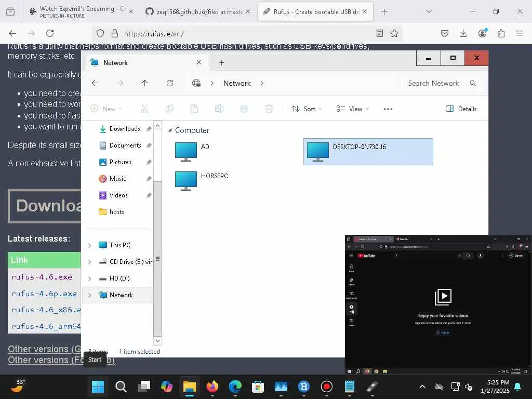Open rufus-4.6p.exe download link
The image size is (532, 399).
pyautogui.click(x=44, y=294)
